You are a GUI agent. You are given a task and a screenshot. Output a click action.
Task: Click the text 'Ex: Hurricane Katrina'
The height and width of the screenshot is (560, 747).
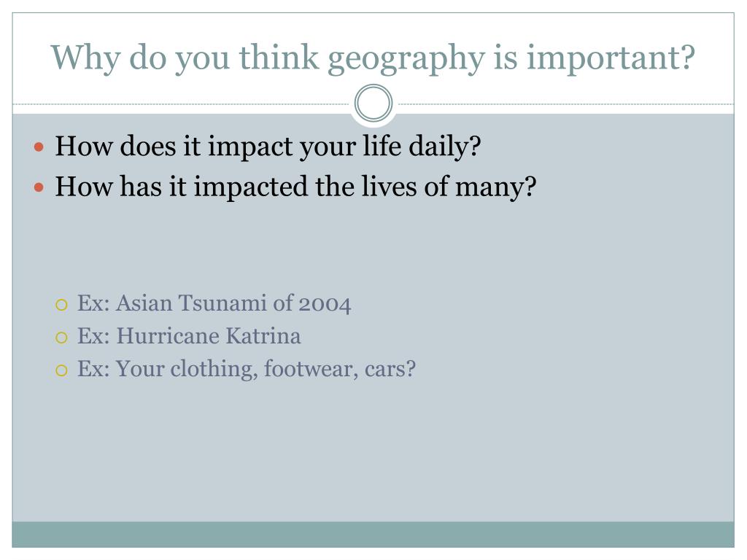click(x=189, y=336)
